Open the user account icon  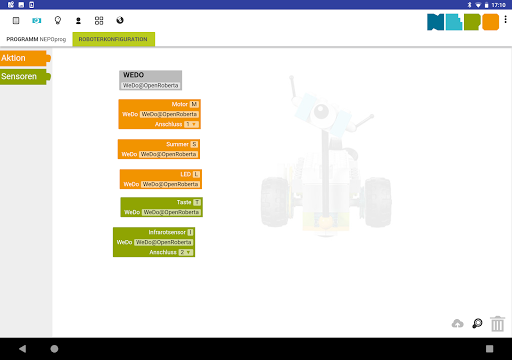coord(78,21)
